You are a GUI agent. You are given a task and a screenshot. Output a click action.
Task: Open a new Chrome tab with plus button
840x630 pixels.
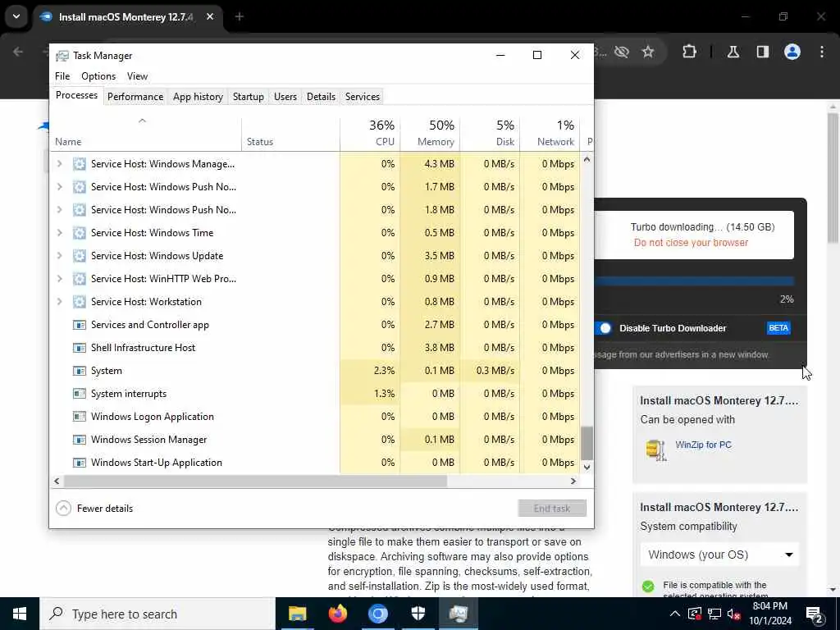(240, 16)
